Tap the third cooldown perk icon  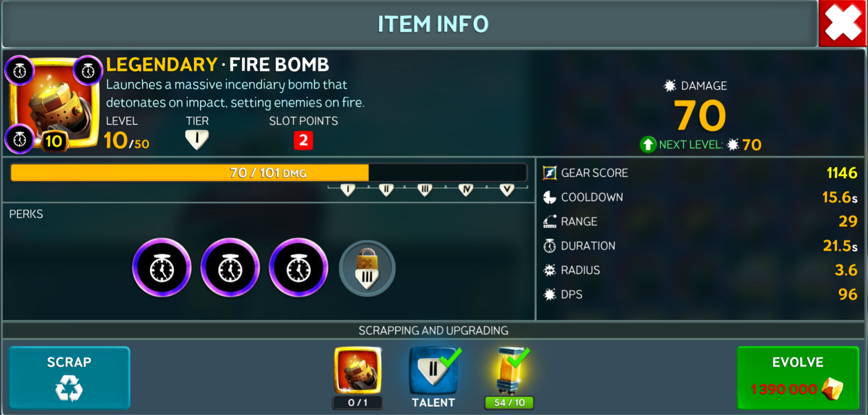(299, 268)
